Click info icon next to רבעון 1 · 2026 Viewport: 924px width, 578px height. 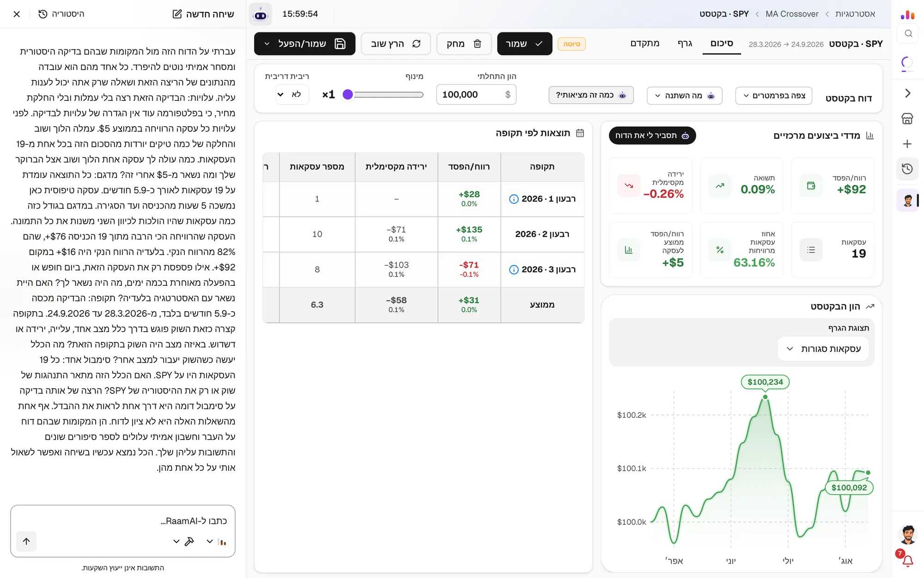pos(513,199)
